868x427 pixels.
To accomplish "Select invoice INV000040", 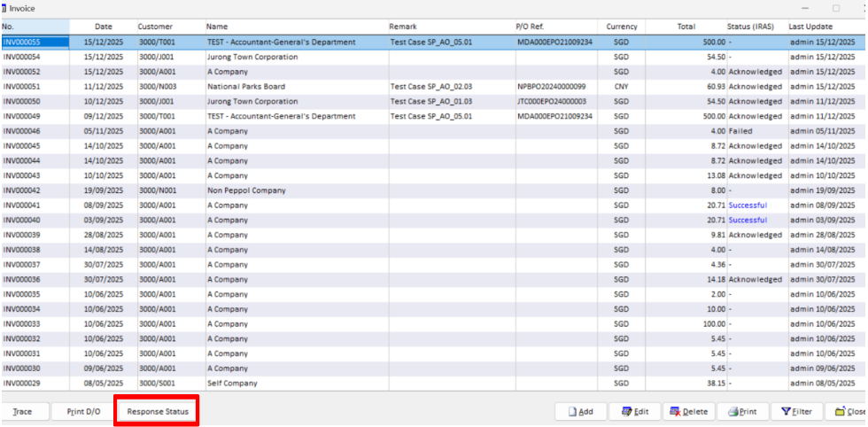I will click(433, 221).
